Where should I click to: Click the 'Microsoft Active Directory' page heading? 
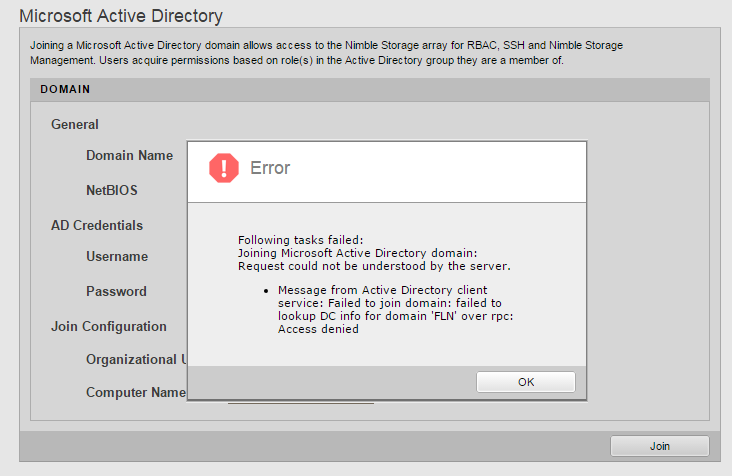click(121, 16)
